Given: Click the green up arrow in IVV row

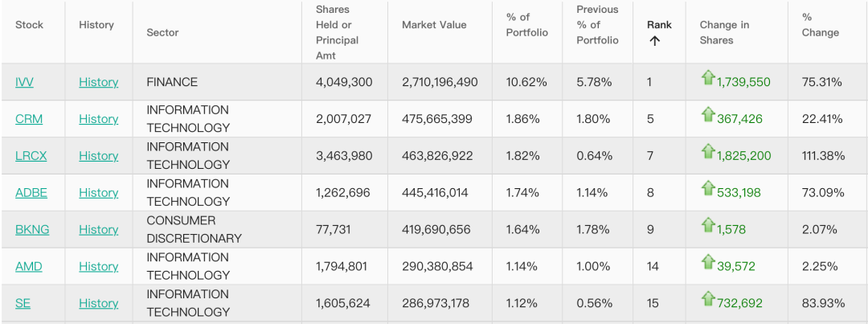Looking at the screenshot, I should tap(707, 78).
